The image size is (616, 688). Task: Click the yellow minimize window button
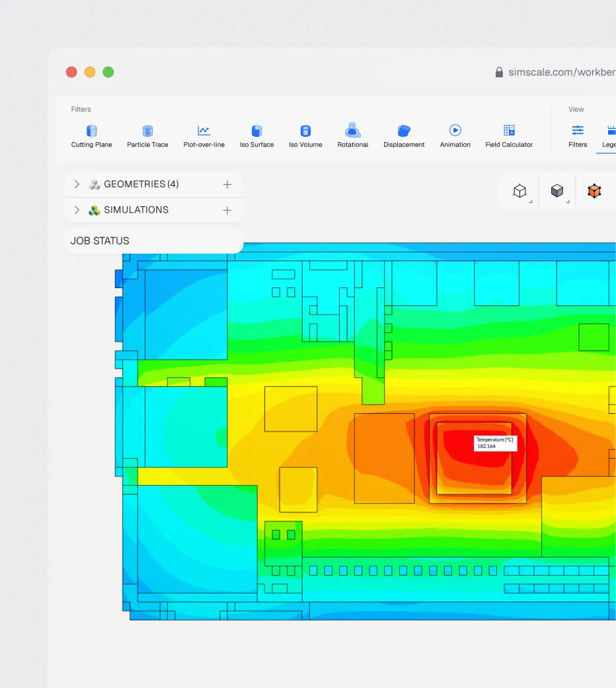(x=90, y=72)
